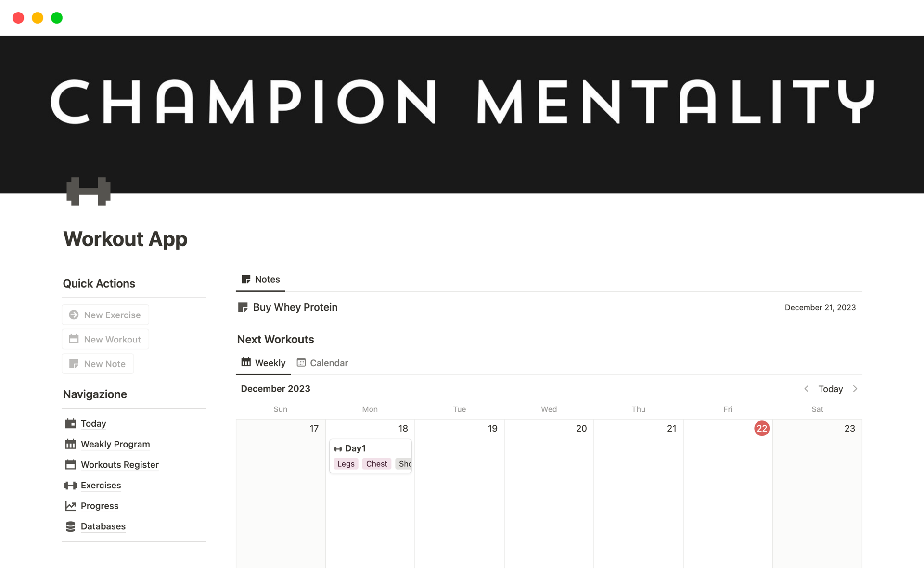Open the Notes tab
This screenshot has height=578, width=924.
coord(260,279)
